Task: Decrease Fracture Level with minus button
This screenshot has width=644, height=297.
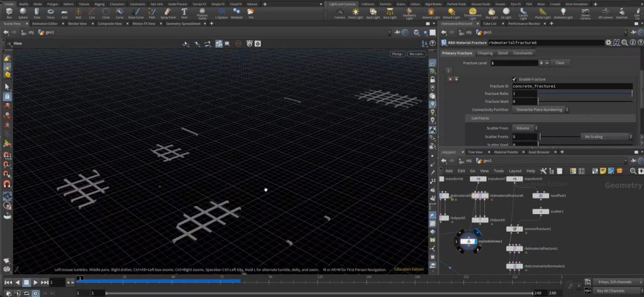Action: pyautogui.click(x=547, y=63)
